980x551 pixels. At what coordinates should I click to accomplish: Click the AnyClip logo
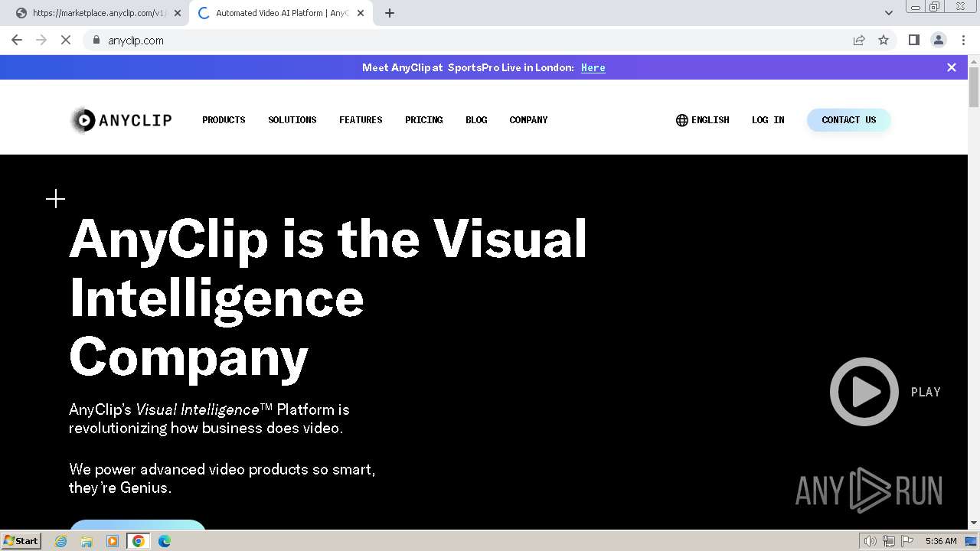coord(121,120)
